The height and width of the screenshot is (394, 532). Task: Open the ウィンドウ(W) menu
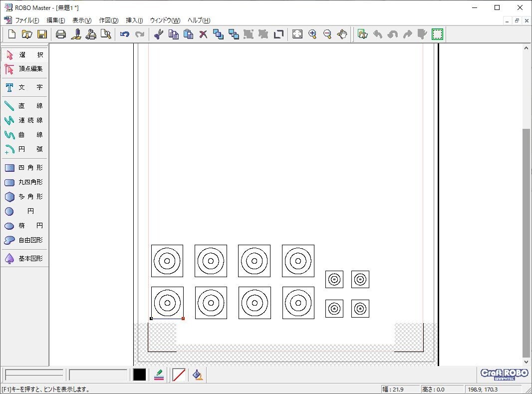165,20
